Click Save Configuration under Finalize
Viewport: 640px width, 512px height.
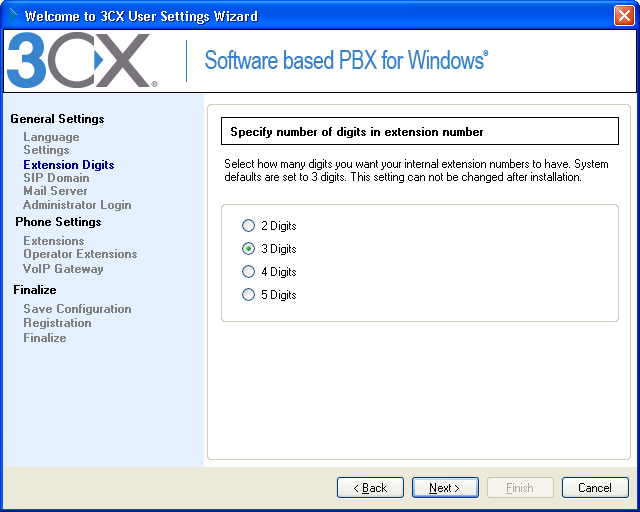pyautogui.click(x=77, y=309)
